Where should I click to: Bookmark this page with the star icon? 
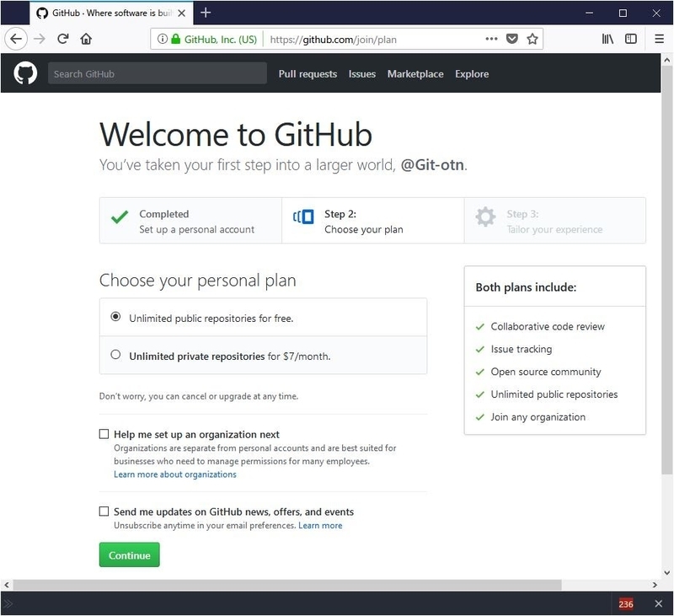pyautogui.click(x=532, y=39)
